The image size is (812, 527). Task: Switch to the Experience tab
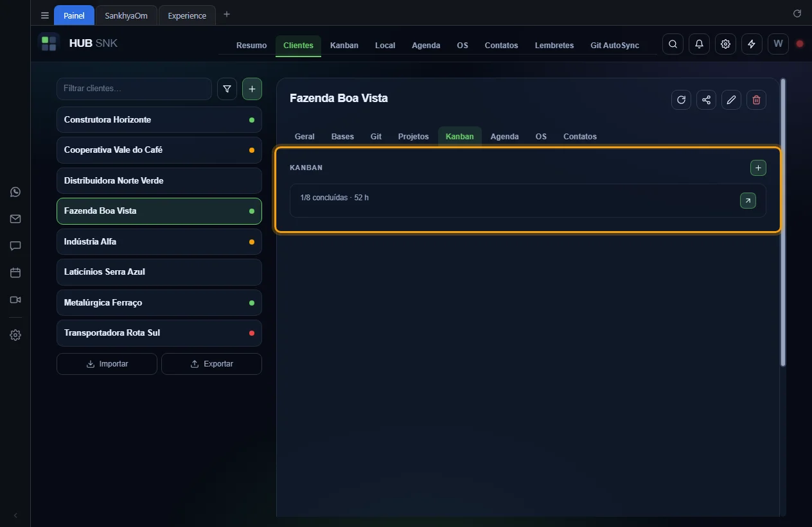(187, 15)
